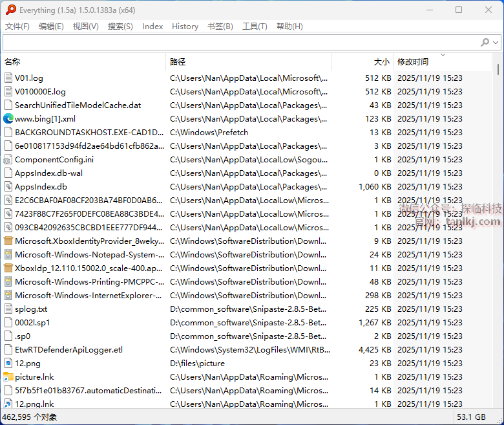
Task: Click the ComponentConfig.ini gear file icon
Action: pos(8,160)
